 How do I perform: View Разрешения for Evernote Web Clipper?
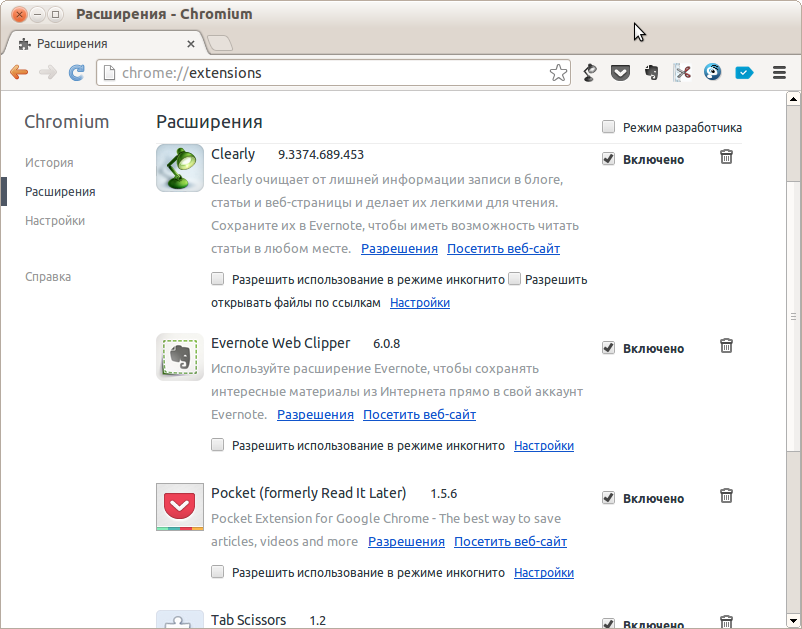coord(316,415)
